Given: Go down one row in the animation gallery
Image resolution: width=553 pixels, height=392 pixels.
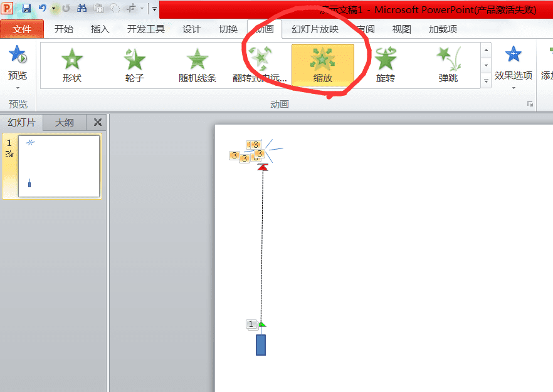Looking at the screenshot, I should click(486, 65).
